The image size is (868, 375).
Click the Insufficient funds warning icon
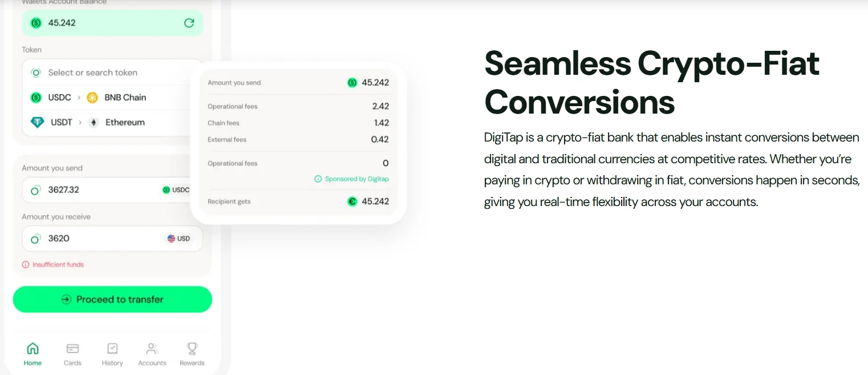(x=26, y=265)
